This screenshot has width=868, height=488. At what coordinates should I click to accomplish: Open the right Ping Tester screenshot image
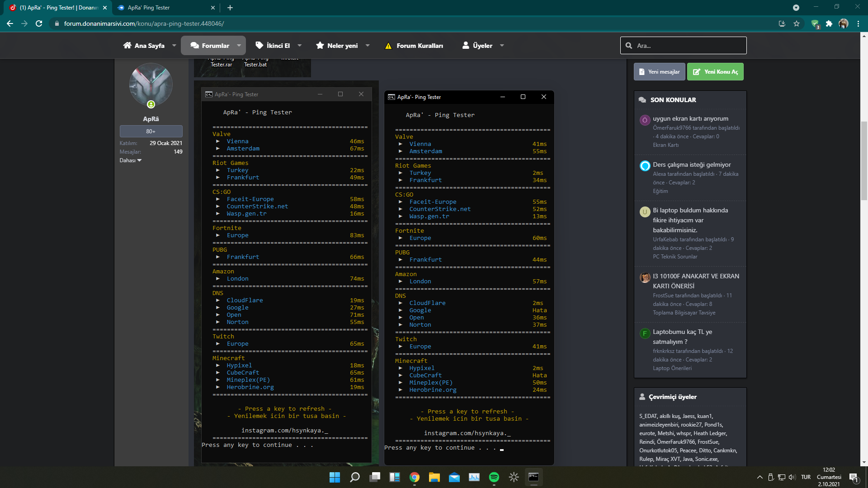click(469, 278)
